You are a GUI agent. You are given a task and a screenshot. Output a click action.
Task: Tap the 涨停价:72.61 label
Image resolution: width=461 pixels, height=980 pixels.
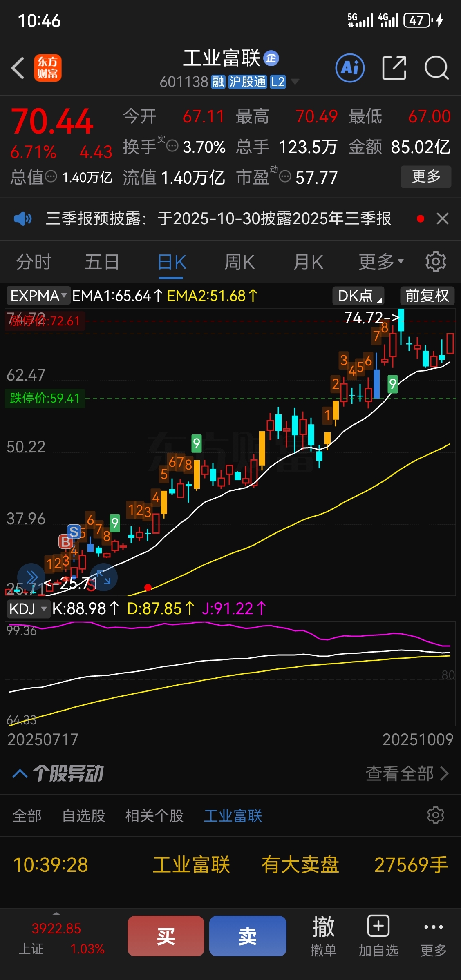point(44,321)
